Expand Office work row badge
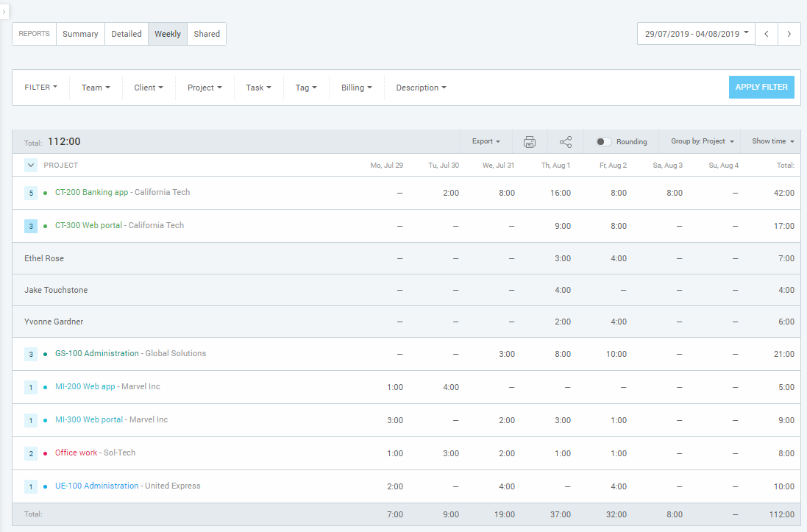 tap(31, 453)
